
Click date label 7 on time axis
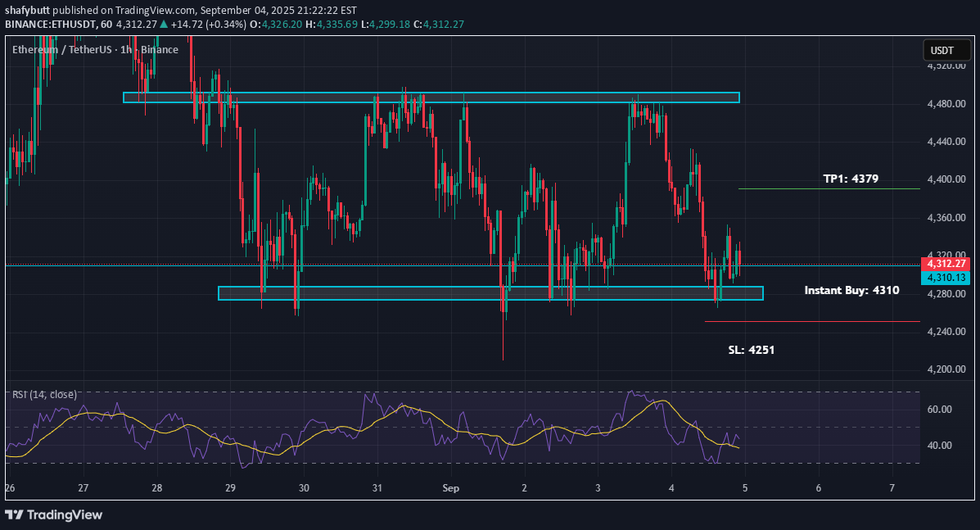click(x=892, y=488)
